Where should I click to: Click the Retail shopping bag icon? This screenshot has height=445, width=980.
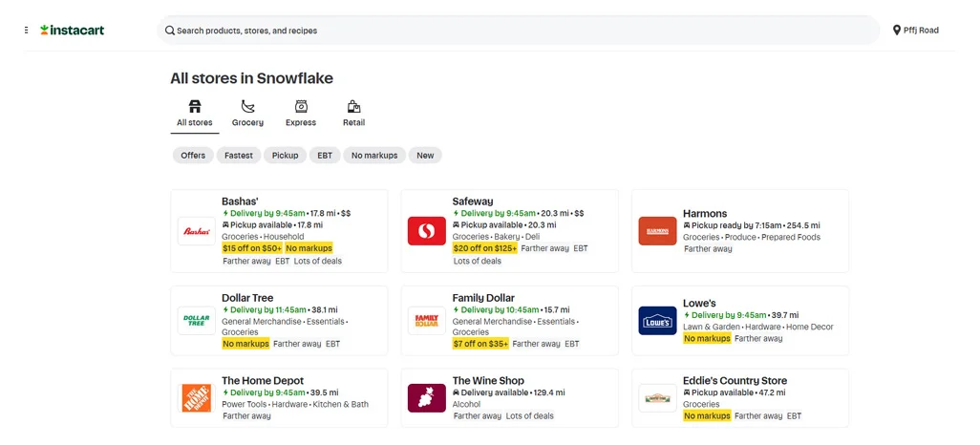tap(353, 106)
